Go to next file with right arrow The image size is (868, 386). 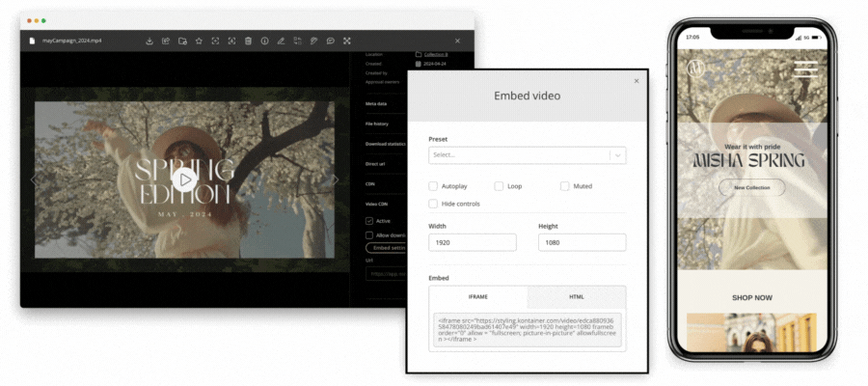click(336, 179)
